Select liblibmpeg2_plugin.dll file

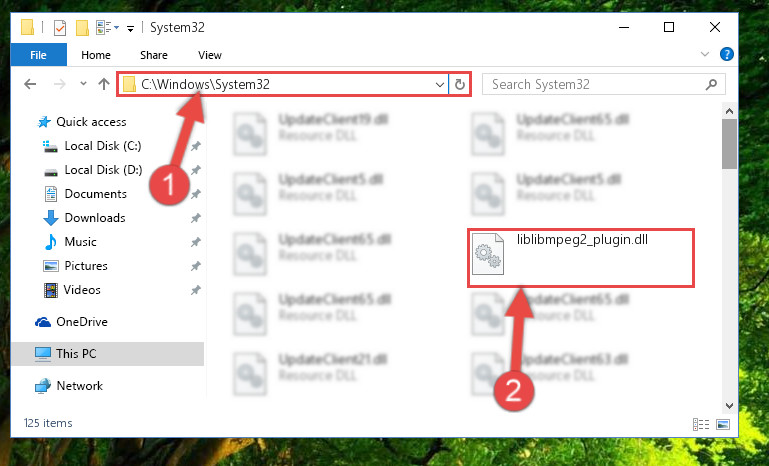(582, 257)
